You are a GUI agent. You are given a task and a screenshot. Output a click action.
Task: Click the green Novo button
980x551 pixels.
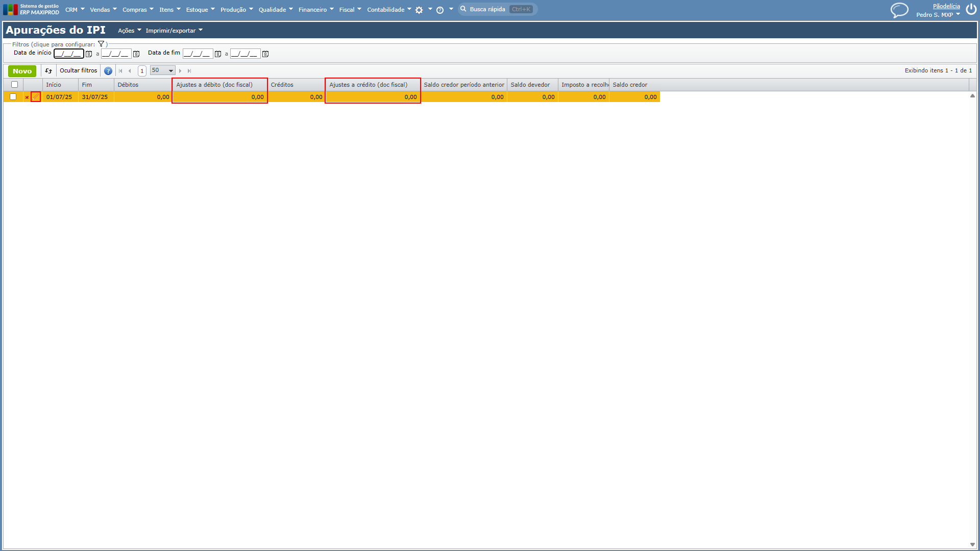[x=22, y=71]
